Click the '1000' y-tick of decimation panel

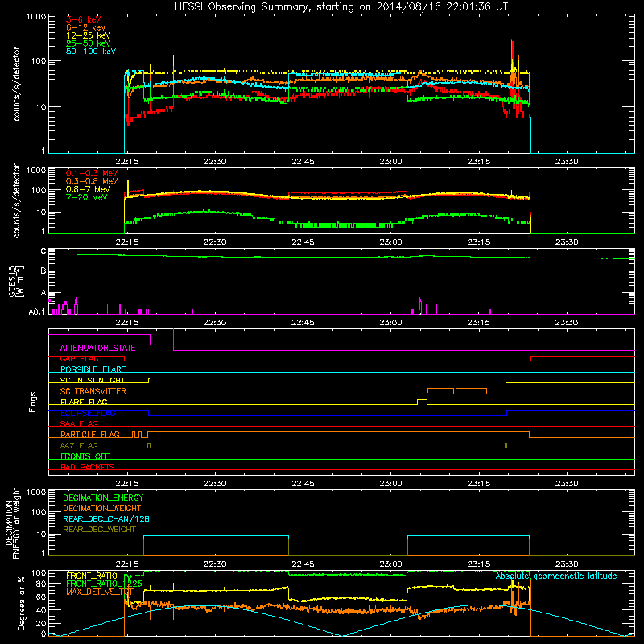coord(36,493)
